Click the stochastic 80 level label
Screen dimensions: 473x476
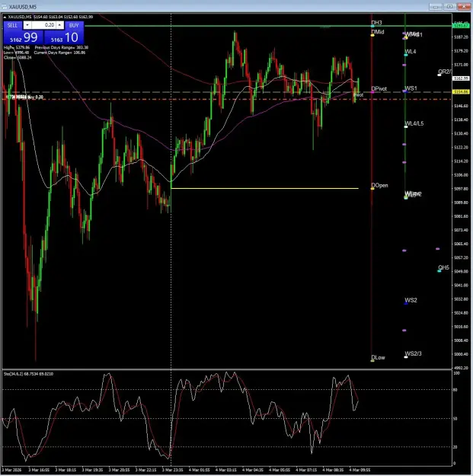click(x=455, y=390)
